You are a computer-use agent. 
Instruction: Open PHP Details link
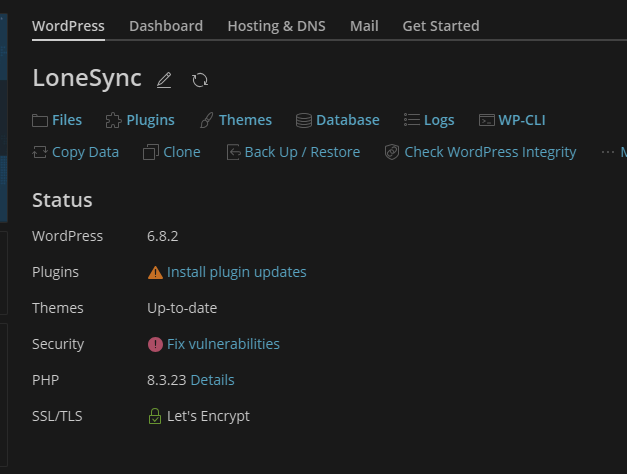click(x=212, y=380)
